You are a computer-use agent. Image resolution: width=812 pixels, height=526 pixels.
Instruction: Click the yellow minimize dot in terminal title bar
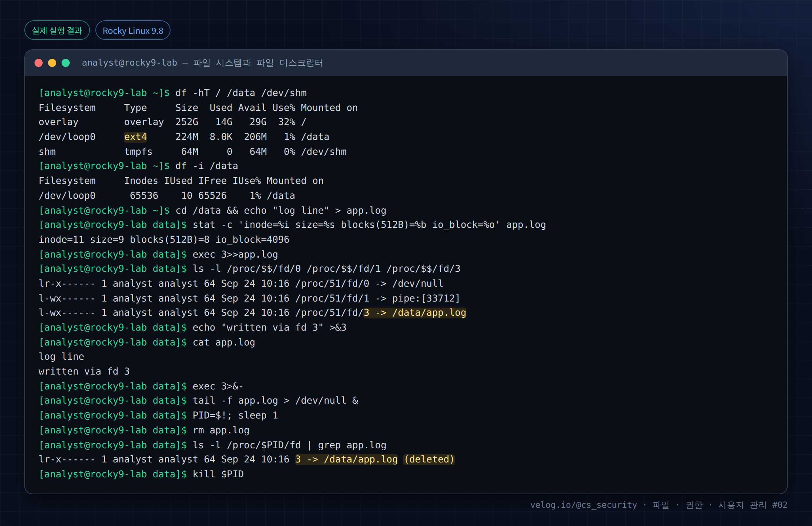(x=52, y=63)
